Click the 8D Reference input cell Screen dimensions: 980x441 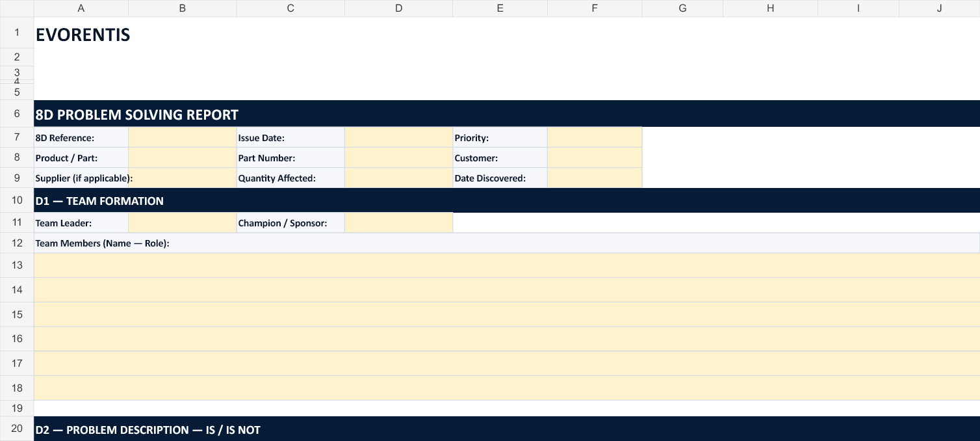click(x=183, y=137)
